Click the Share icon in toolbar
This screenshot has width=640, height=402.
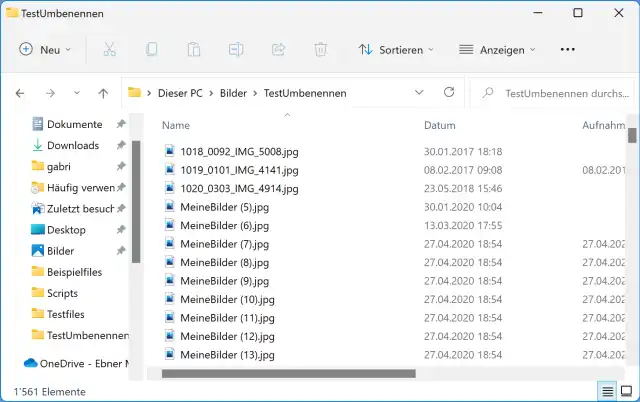(x=279, y=49)
